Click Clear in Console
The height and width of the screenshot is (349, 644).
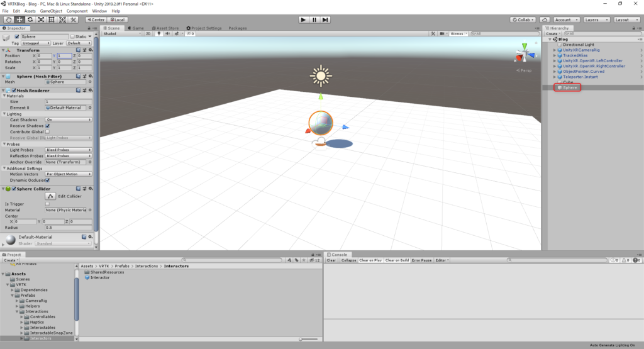point(331,260)
